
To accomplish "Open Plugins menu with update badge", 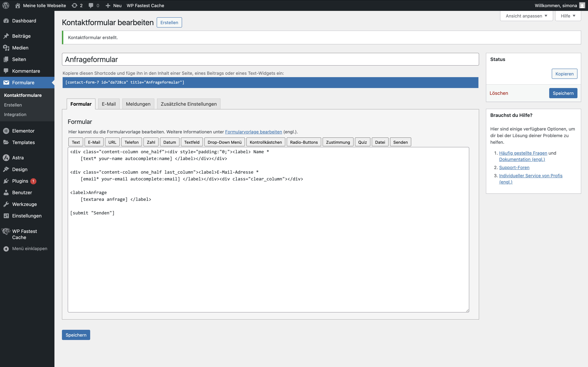I will click(20, 181).
